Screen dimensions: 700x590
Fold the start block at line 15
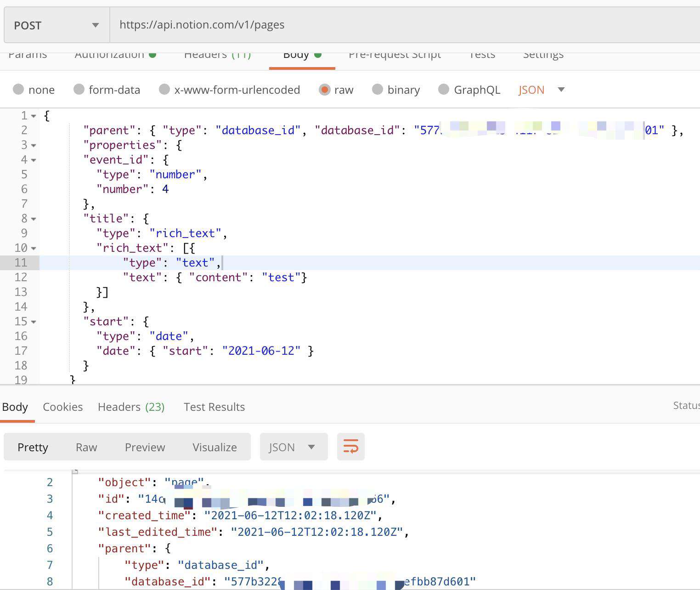[34, 322]
